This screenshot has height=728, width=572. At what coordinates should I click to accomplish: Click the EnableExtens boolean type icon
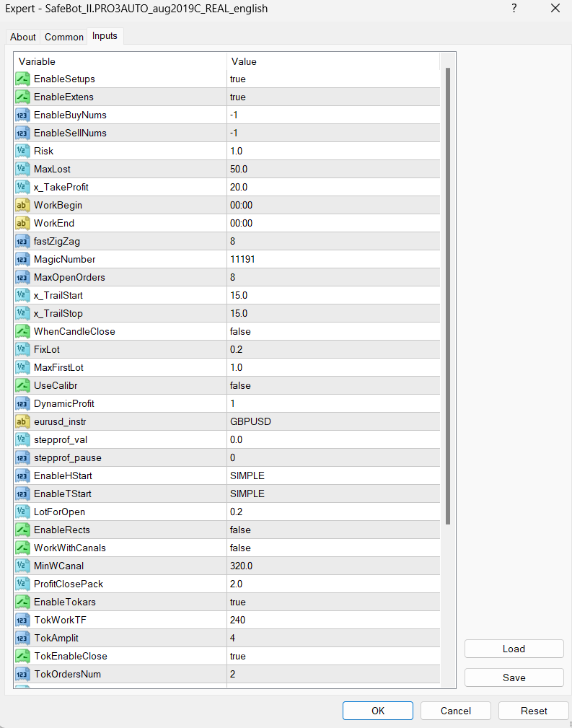pyautogui.click(x=23, y=97)
